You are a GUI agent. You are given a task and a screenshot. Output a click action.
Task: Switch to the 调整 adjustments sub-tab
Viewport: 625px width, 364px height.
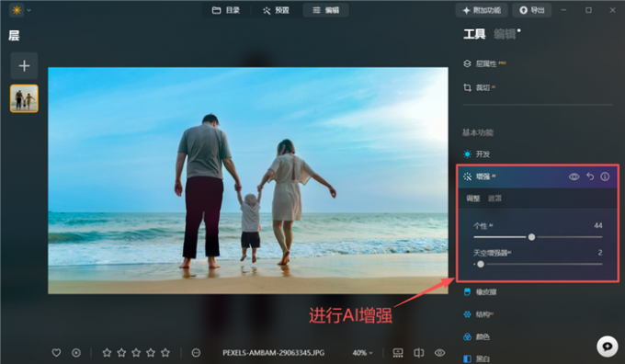[473, 199]
